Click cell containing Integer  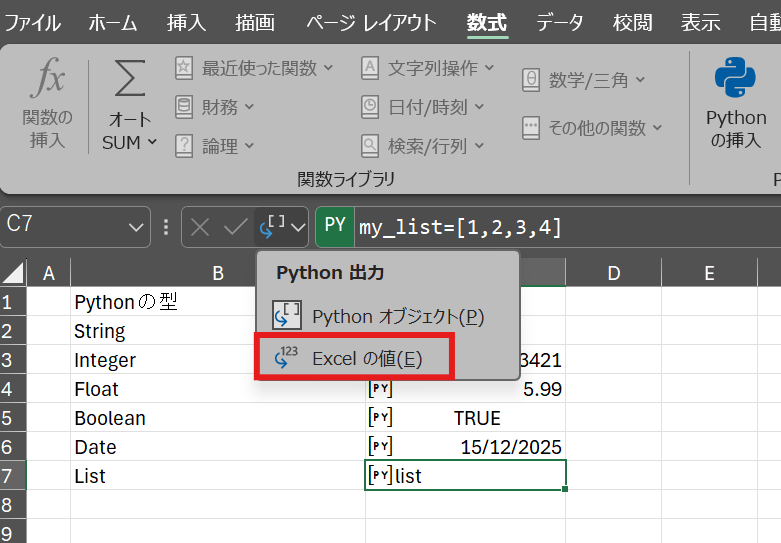tap(218, 360)
